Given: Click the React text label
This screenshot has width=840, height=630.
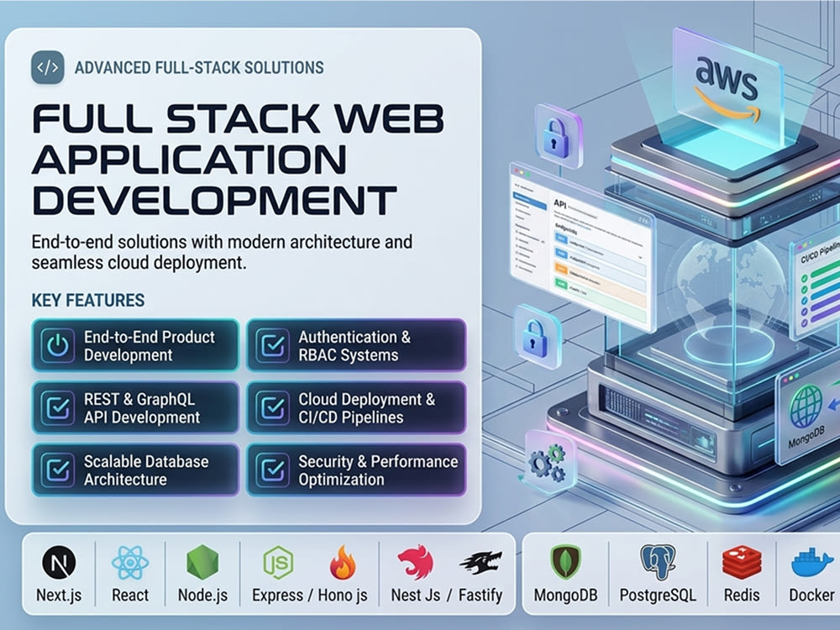Looking at the screenshot, I should (x=130, y=596).
